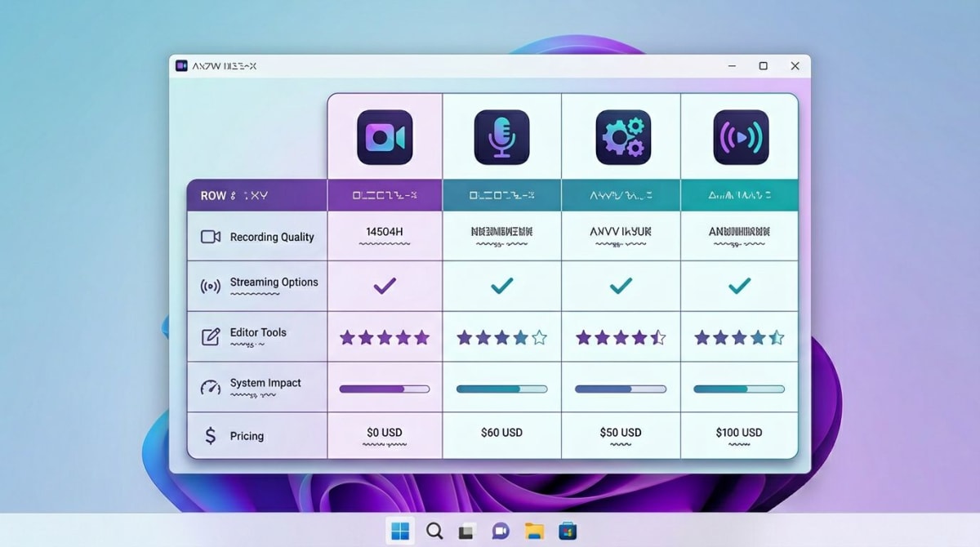Click System Impact bar in broadcast column

click(739, 389)
